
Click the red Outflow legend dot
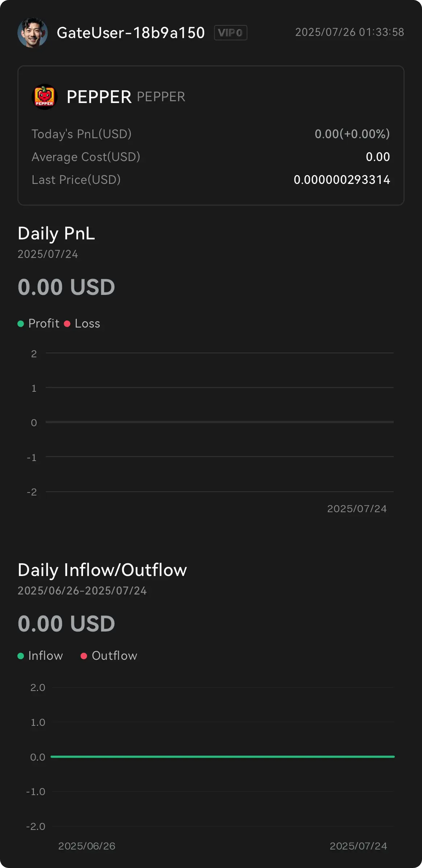84,656
